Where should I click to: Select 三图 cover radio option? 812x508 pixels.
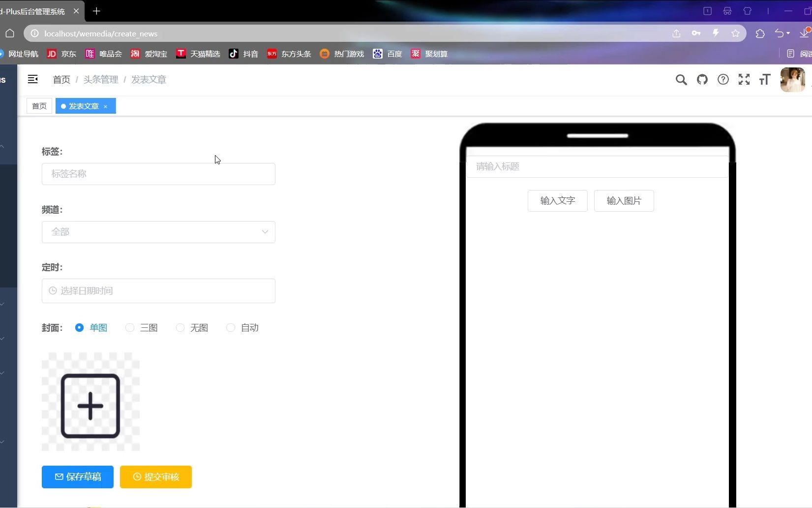coord(142,328)
